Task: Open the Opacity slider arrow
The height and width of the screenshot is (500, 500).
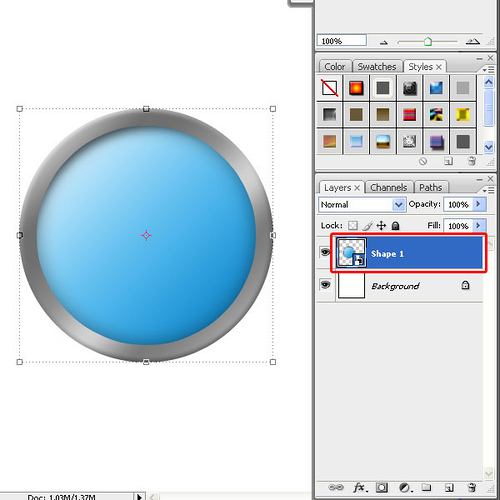Action: click(479, 204)
